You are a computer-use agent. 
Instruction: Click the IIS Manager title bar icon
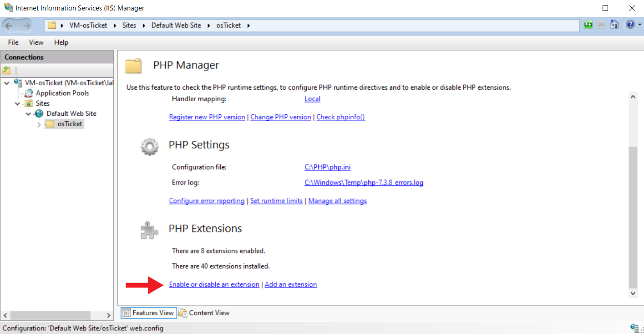pos(8,8)
